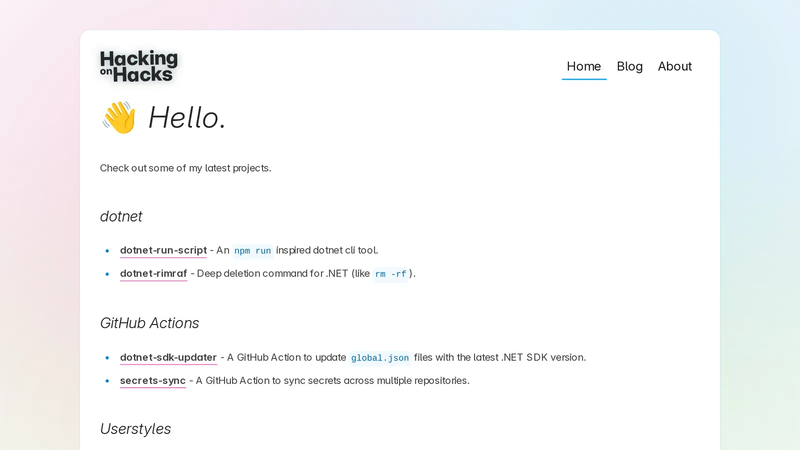Click the npm run code snippet
This screenshot has height=450, width=800.
click(x=253, y=251)
